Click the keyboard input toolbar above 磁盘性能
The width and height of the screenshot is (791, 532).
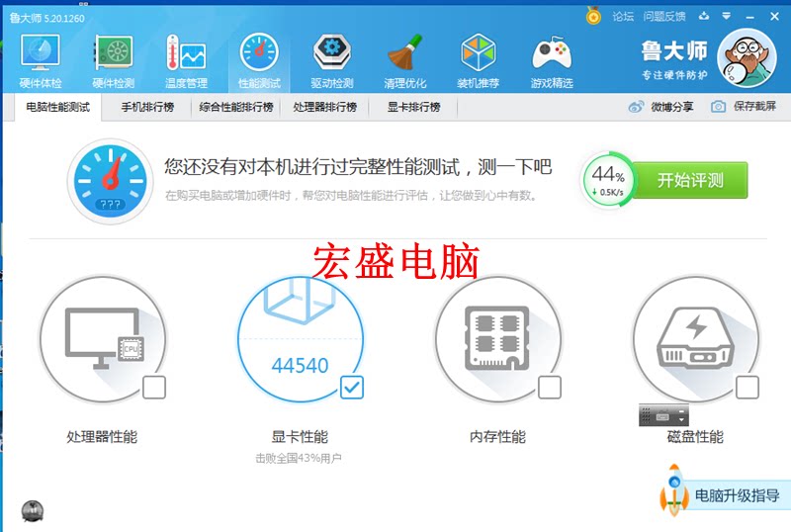click(x=663, y=415)
